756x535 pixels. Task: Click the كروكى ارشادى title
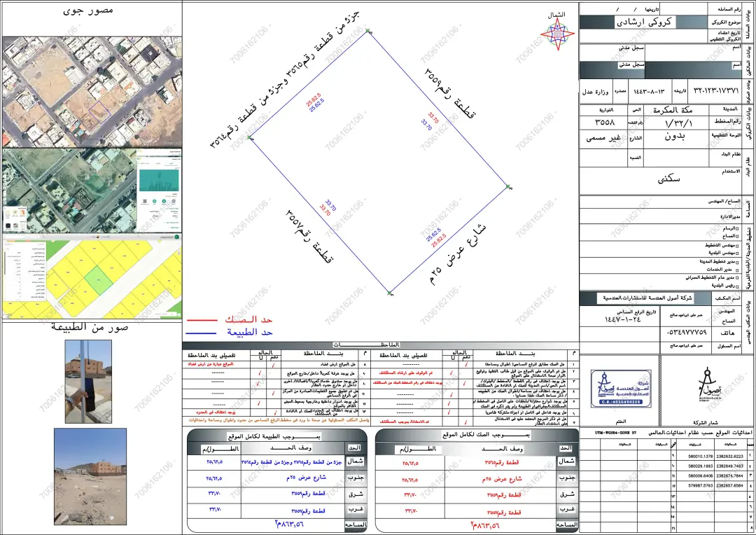[644, 22]
